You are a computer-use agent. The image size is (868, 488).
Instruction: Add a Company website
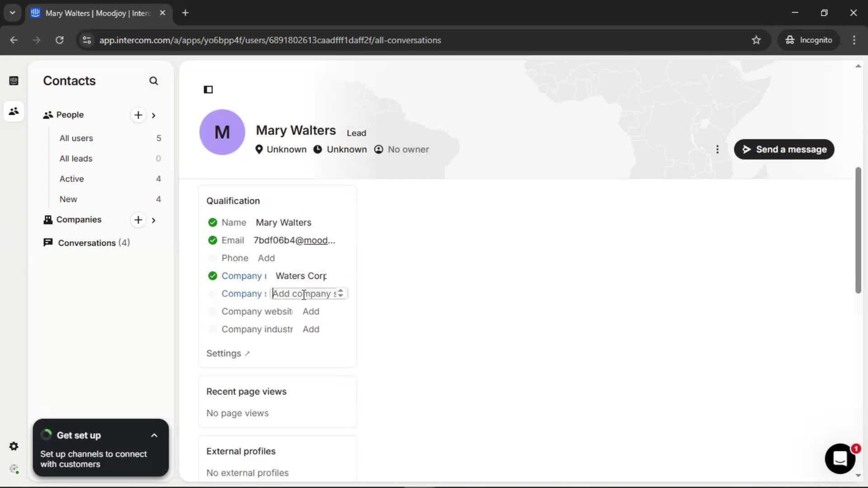pyautogui.click(x=311, y=311)
